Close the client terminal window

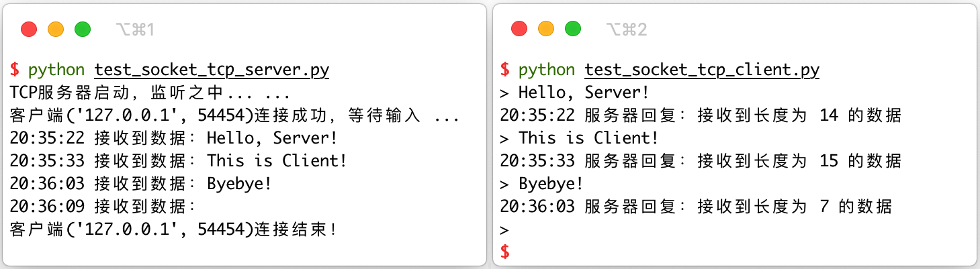click(519, 30)
